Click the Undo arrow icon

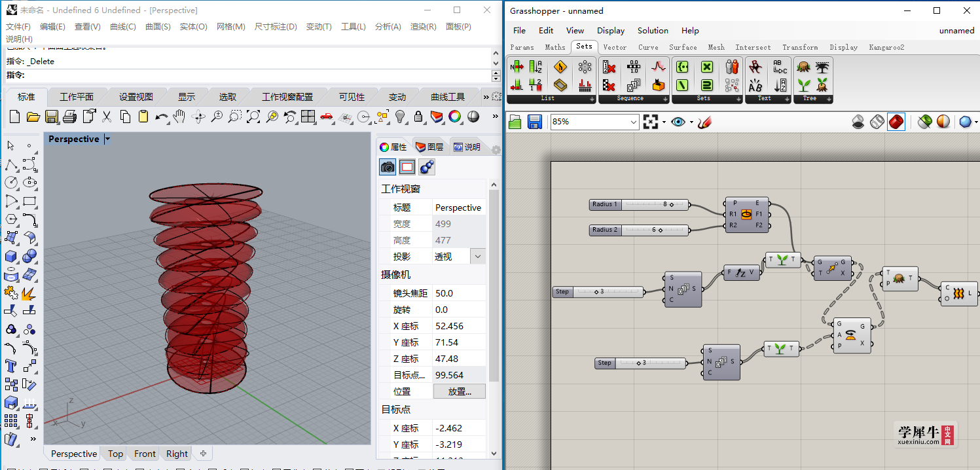click(x=162, y=117)
